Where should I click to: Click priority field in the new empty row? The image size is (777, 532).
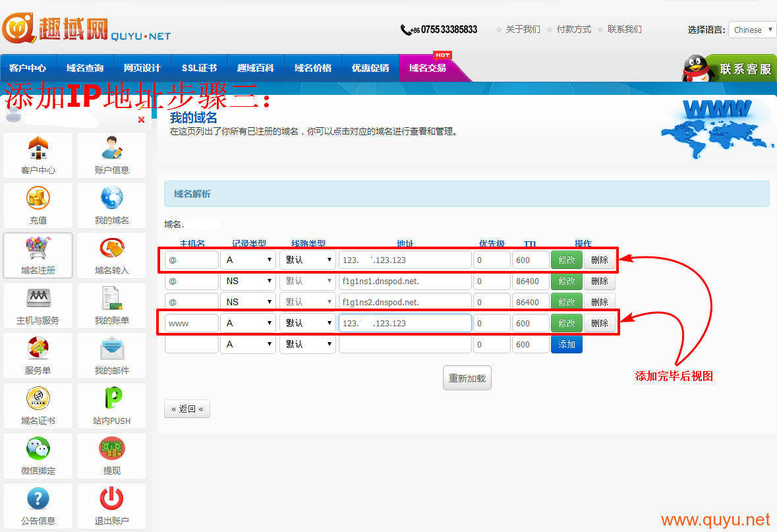pos(492,344)
